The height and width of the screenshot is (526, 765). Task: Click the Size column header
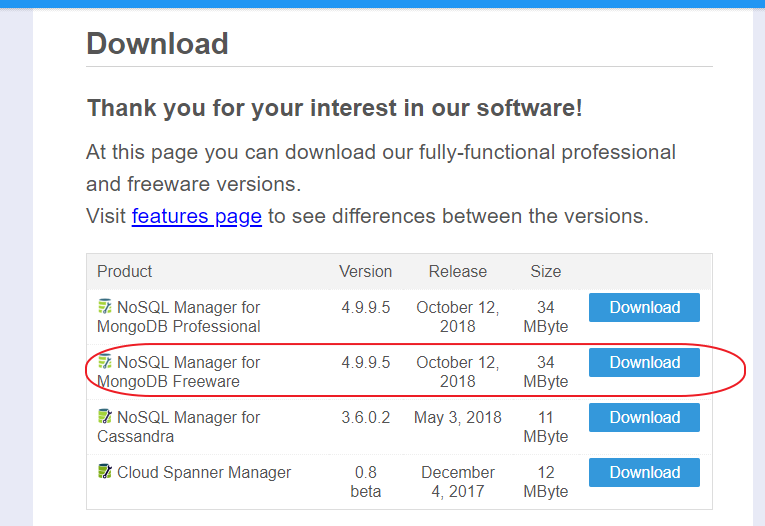click(545, 271)
